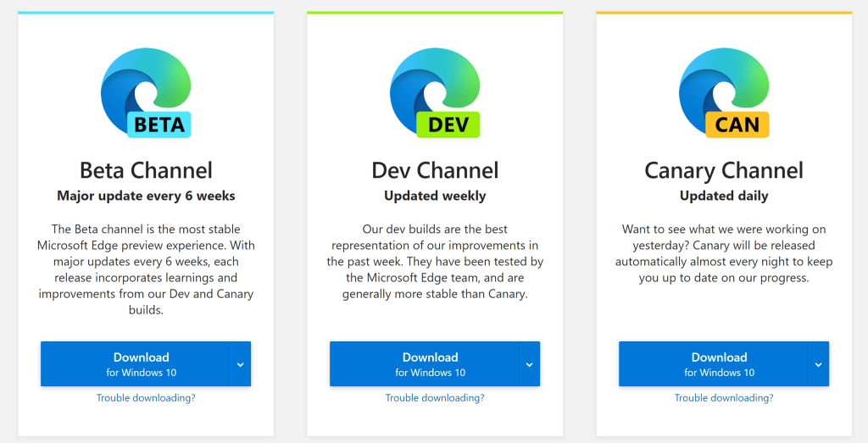Click the 'Updated daily' subtitle
This screenshot has height=443, width=868.
click(724, 196)
